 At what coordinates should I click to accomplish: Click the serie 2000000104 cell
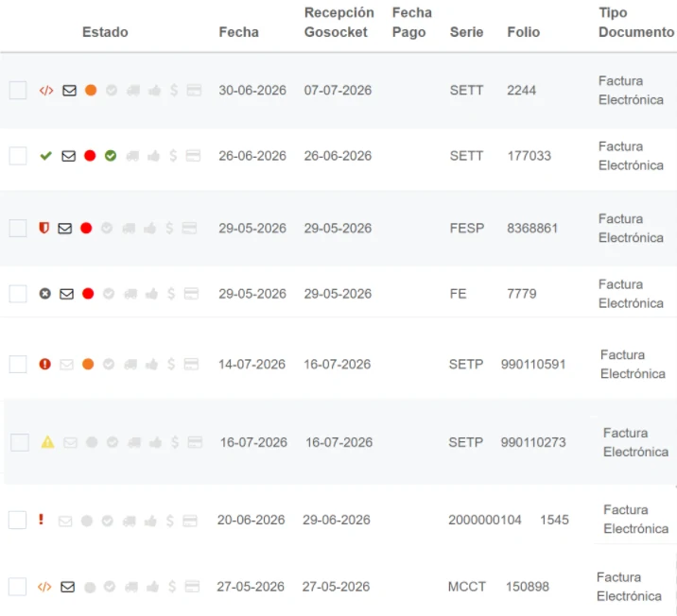pos(485,520)
